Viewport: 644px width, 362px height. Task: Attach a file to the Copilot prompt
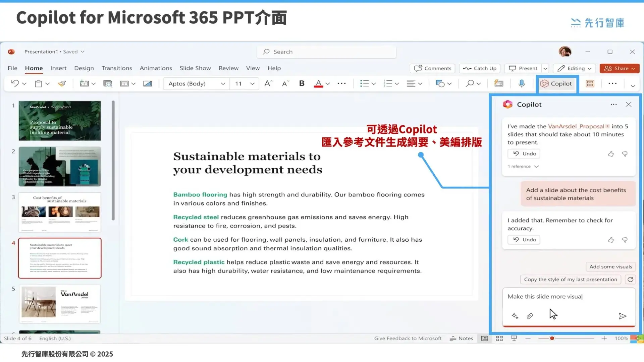pos(530,316)
